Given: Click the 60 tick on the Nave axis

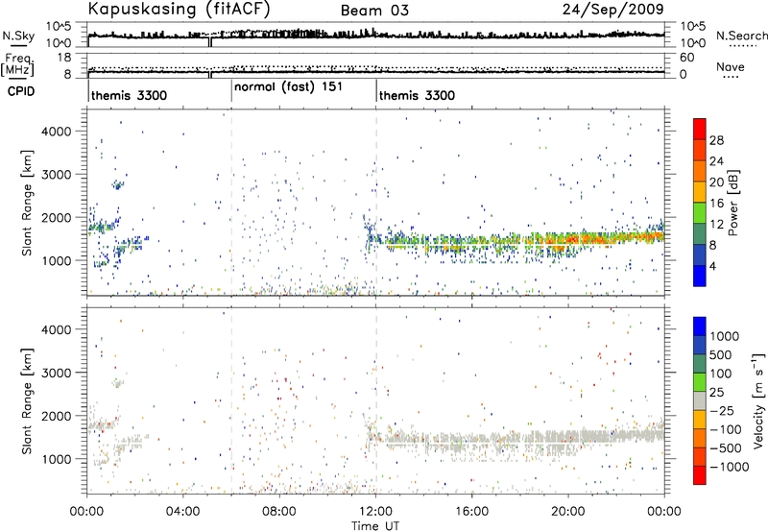Looking at the screenshot, I should (686, 58).
